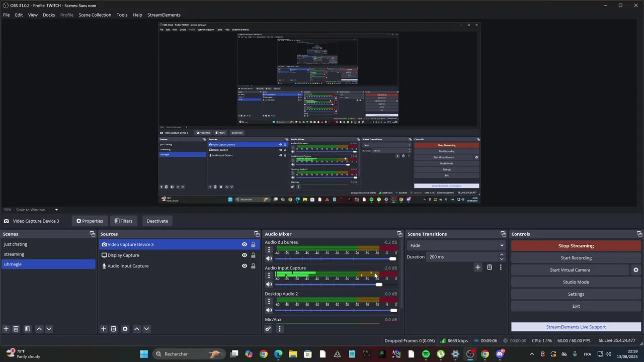Float the Scenes dock panel

[x=93, y=234]
